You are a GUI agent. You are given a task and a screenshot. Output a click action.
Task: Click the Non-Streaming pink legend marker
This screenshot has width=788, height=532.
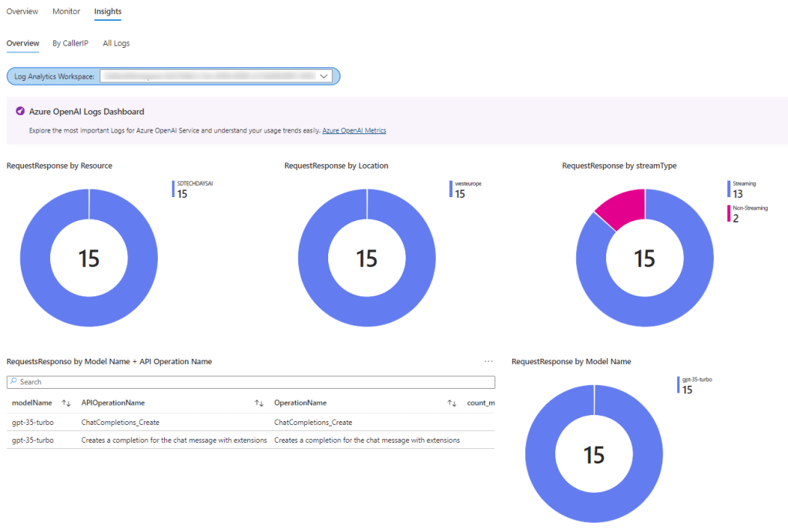[728, 213]
